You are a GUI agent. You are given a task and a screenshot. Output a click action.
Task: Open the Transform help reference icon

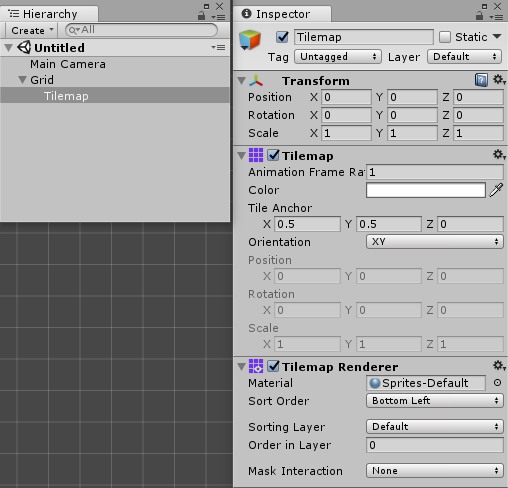[481, 80]
